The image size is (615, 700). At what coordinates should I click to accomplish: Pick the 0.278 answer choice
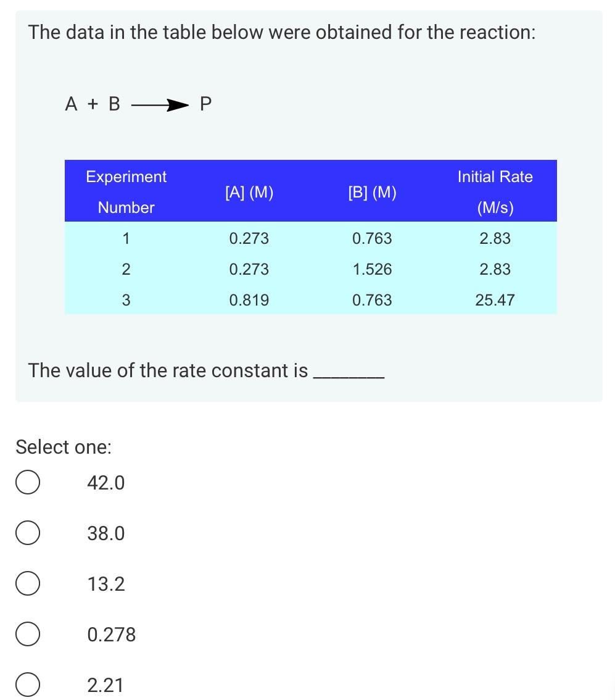coord(27,634)
